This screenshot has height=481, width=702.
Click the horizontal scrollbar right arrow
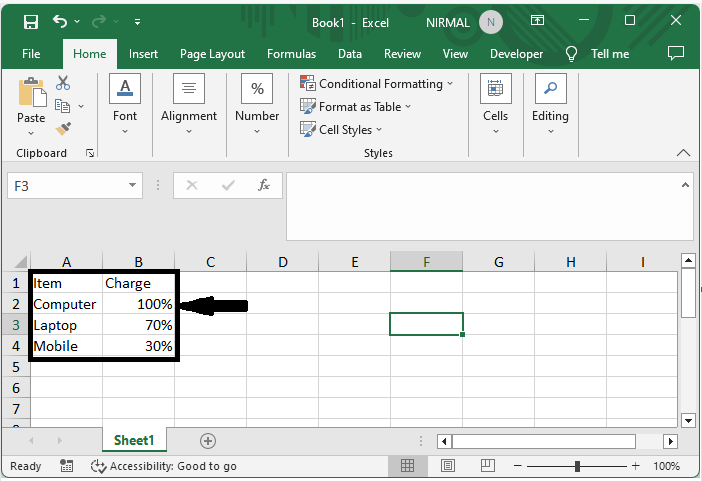coord(670,442)
